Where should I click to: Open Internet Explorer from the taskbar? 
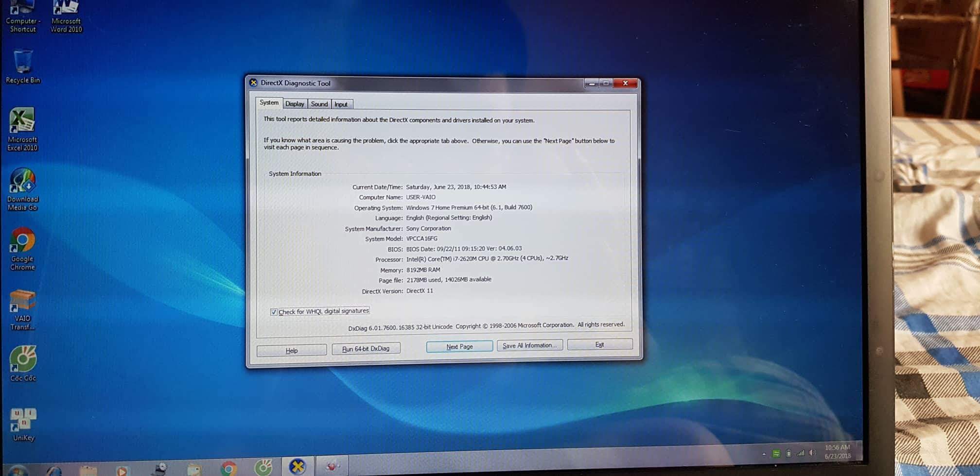[53, 471]
